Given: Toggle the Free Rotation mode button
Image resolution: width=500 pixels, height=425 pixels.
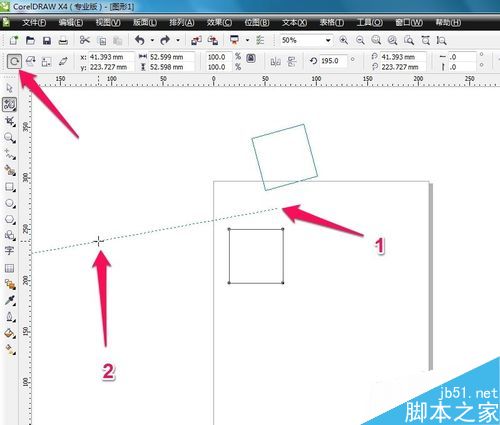Looking at the screenshot, I should 14,61.
